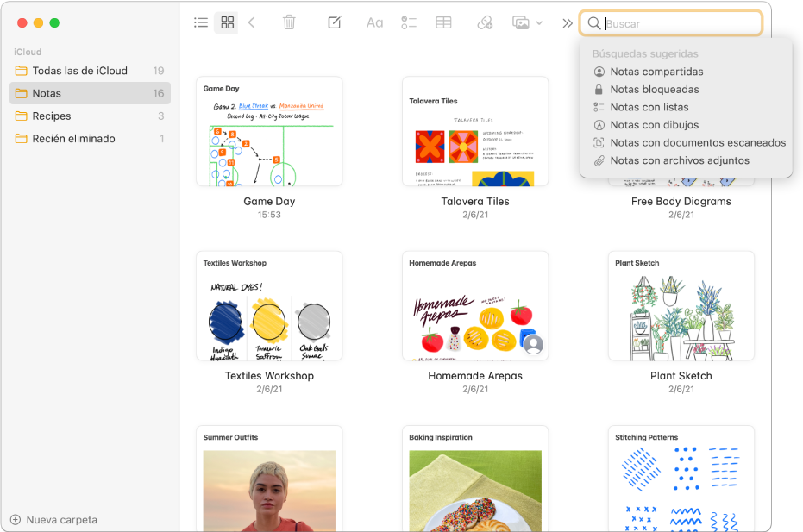Viewport: 803px width, 532px height.
Task: Open folder Todas las de iCloud
Action: coord(90,71)
